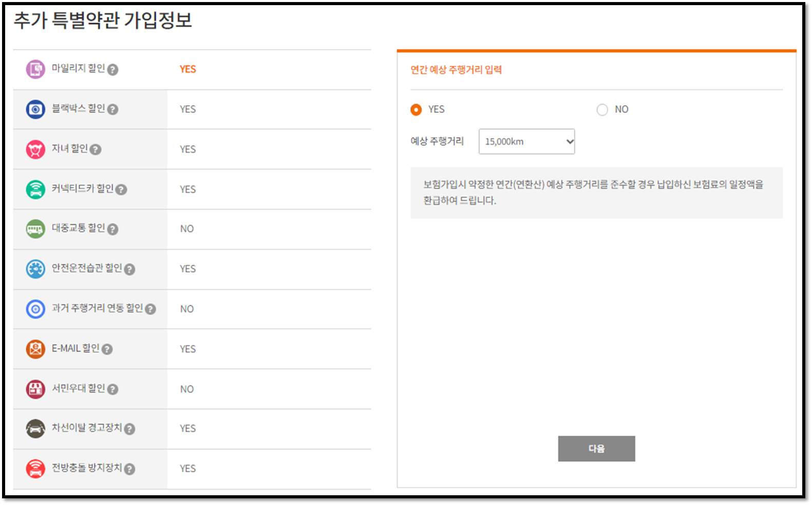Select the 블랙박스 할인 row label
The width and height of the screenshot is (812, 505).
point(78,108)
